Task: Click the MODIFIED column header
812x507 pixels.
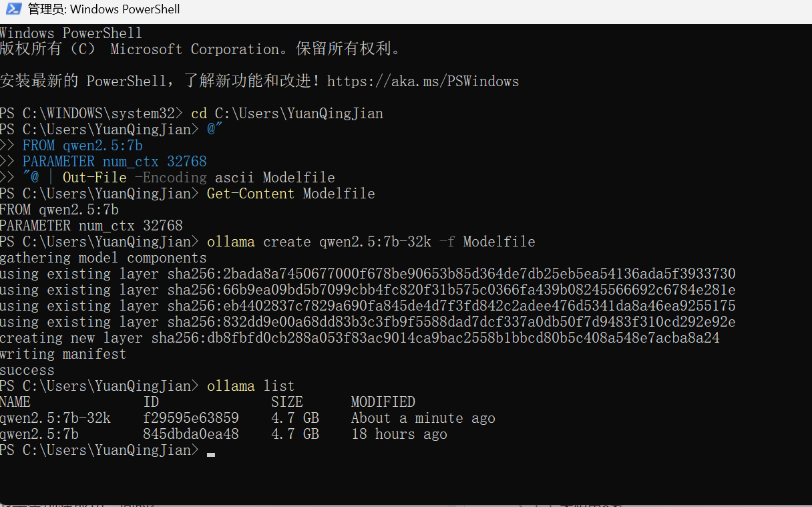Action: tap(383, 402)
